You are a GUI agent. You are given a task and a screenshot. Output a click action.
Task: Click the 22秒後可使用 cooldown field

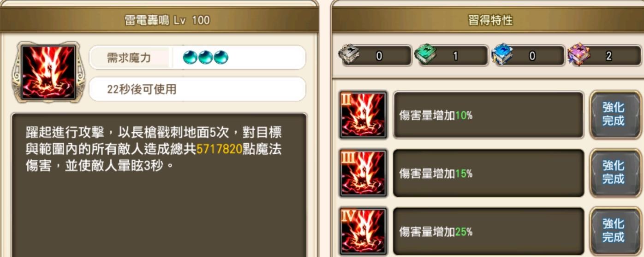197,89
